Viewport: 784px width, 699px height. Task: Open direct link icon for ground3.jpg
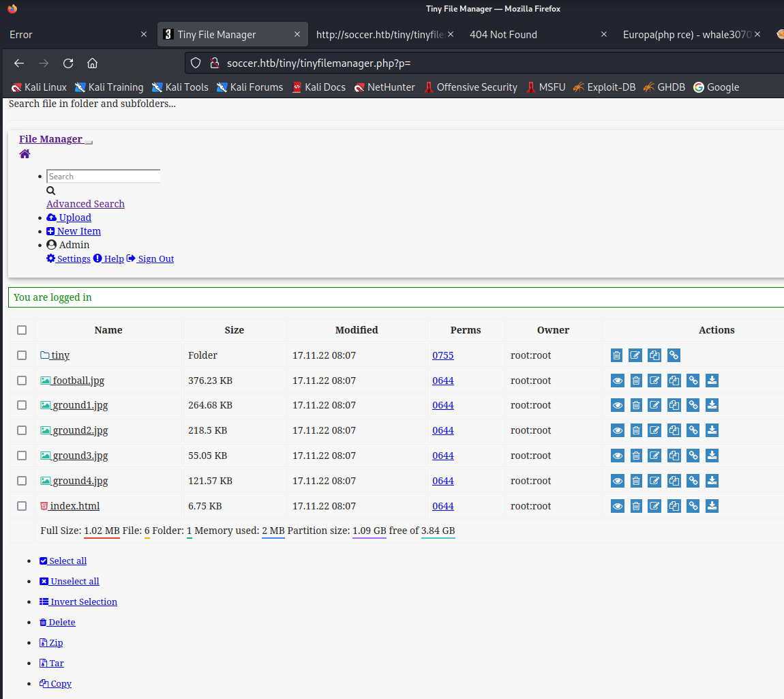[x=693, y=456]
